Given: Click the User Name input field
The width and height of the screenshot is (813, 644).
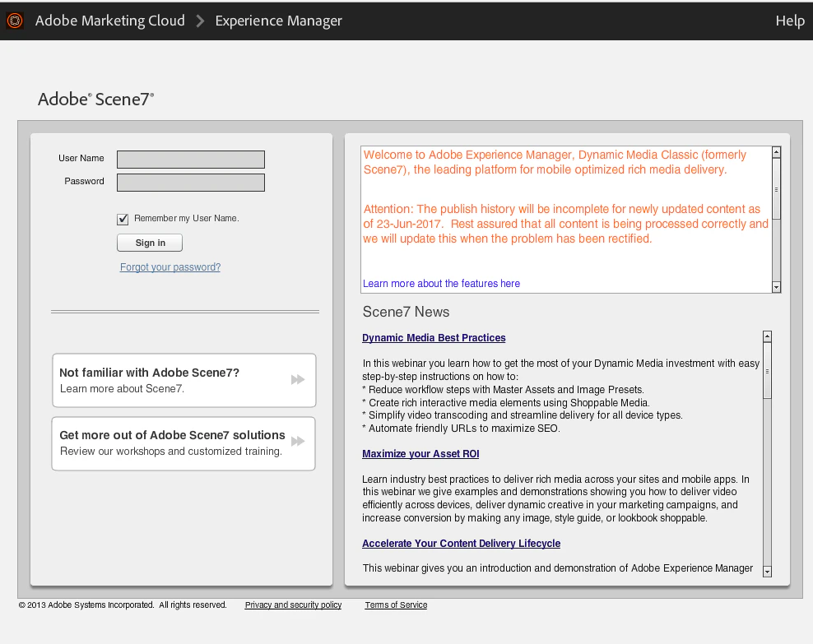Looking at the screenshot, I should pos(191,159).
